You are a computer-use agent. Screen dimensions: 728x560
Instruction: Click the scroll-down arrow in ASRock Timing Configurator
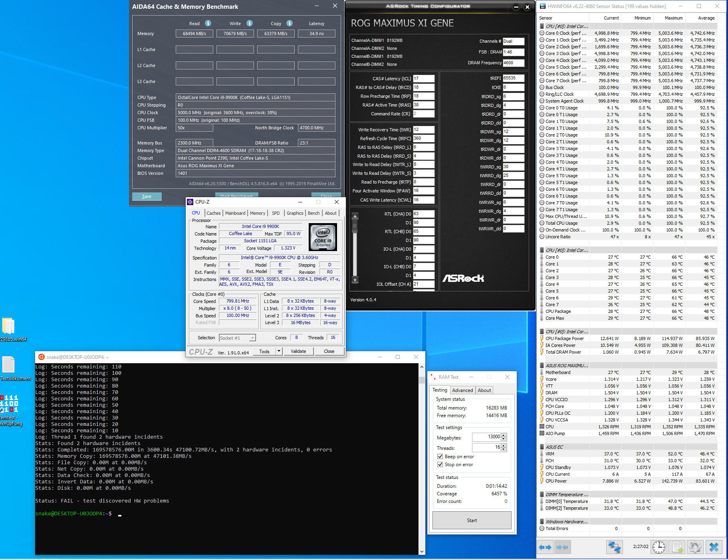[355, 280]
